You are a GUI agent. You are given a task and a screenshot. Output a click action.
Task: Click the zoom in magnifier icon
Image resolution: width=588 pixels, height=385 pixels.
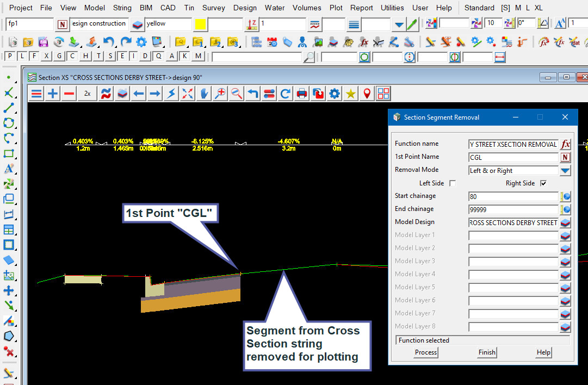point(220,94)
